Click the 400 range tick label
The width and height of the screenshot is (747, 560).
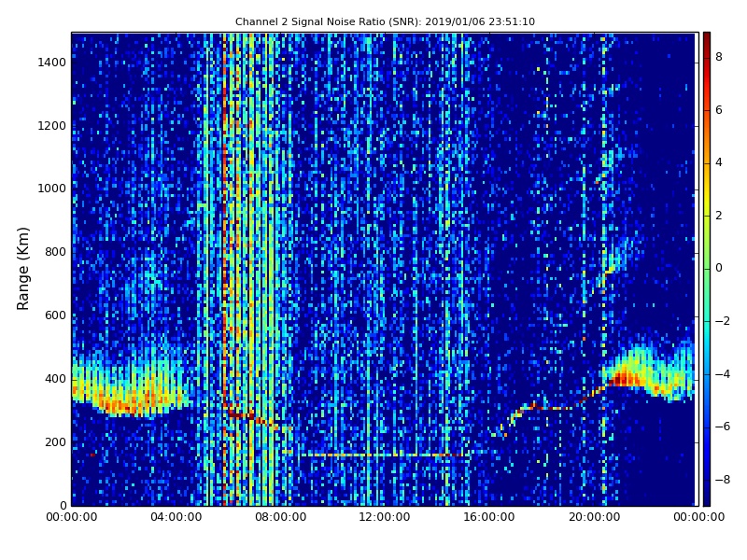[x=55, y=379]
